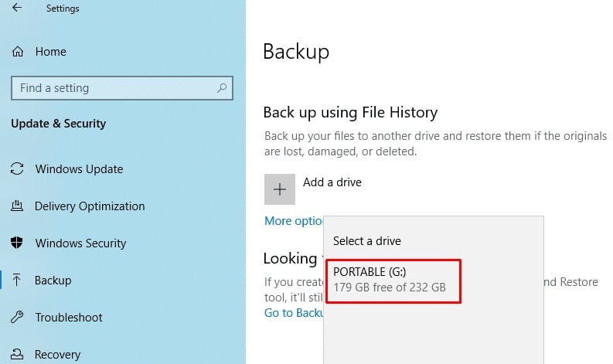
Task: Click the Home house icon
Action: (x=18, y=52)
